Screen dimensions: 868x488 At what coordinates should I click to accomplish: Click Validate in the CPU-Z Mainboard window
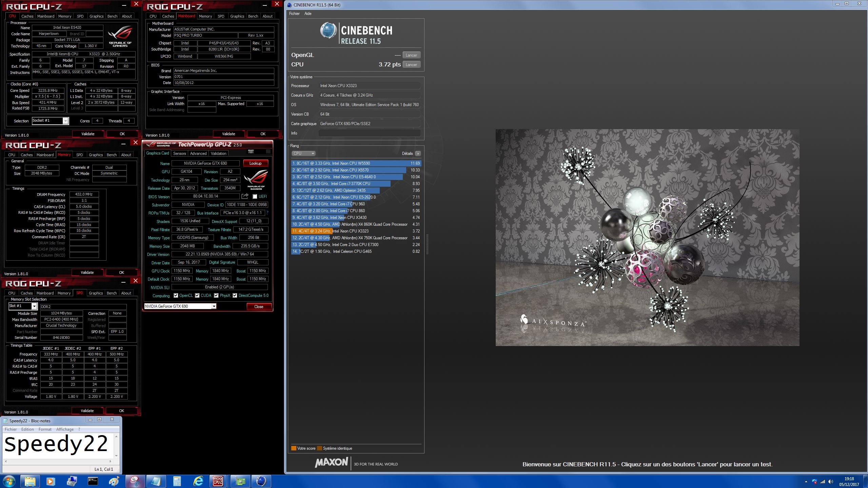tap(229, 134)
